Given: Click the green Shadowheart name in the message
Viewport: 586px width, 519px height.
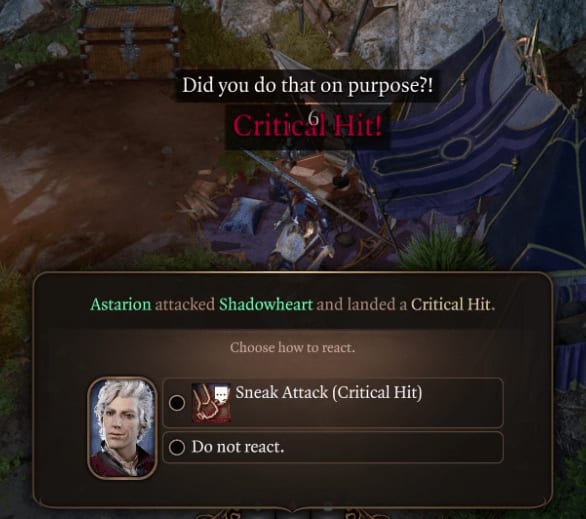Looking at the screenshot, I should click(x=266, y=305).
